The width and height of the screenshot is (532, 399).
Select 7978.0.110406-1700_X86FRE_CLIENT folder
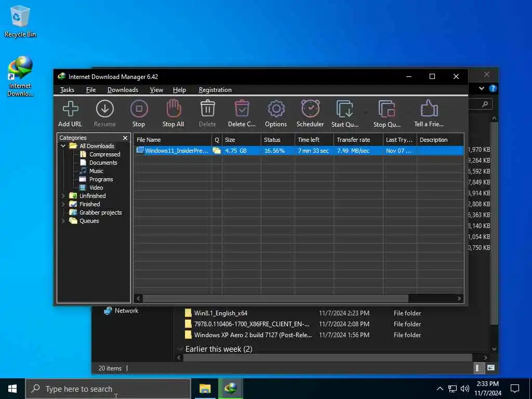tap(251, 324)
